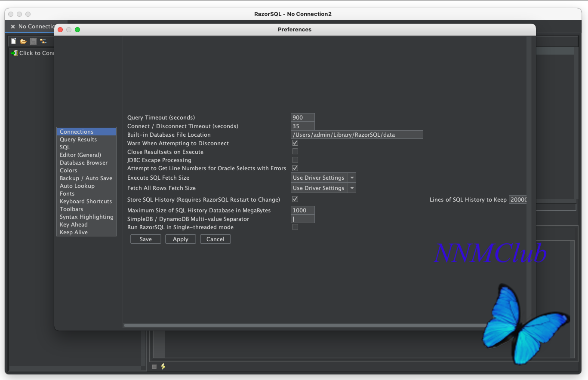The width and height of the screenshot is (588, 380).
Task: Click the Lines of SQL History to Keep field
Action: (518, 199)
